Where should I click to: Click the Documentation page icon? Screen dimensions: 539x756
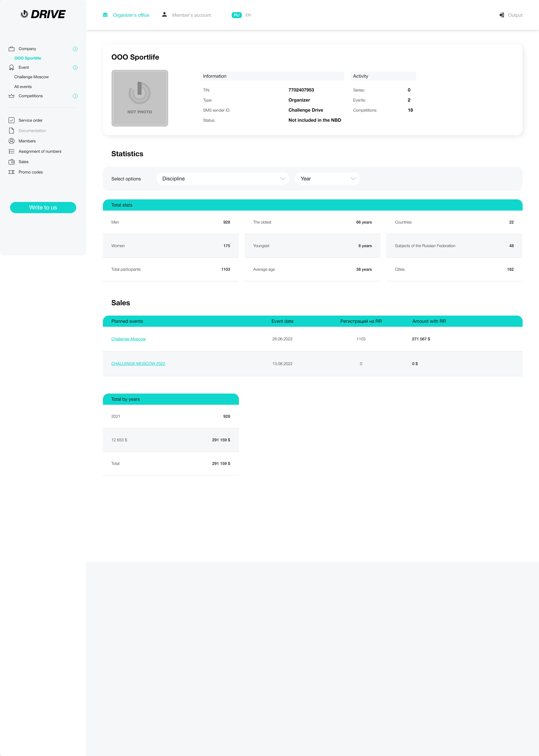12,131
